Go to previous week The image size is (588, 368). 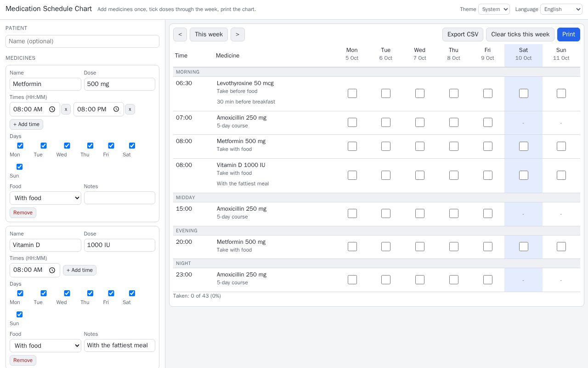[x=180, y=34]
